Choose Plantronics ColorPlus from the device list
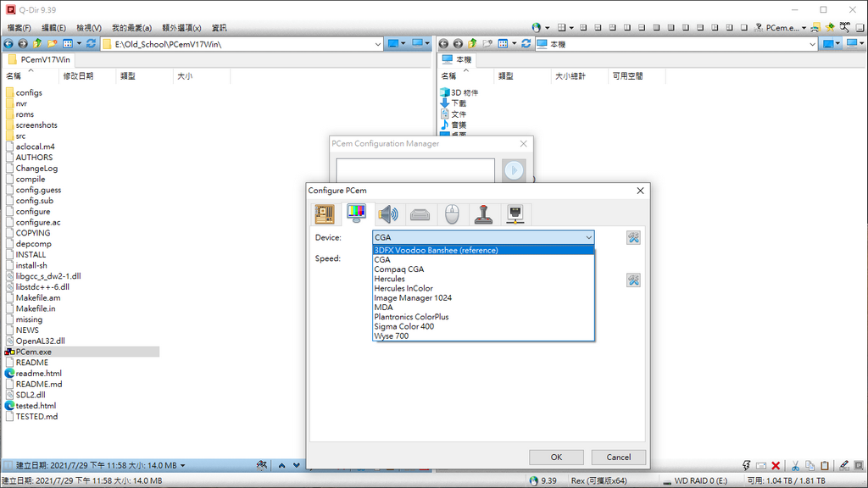 tap(483, 317)
